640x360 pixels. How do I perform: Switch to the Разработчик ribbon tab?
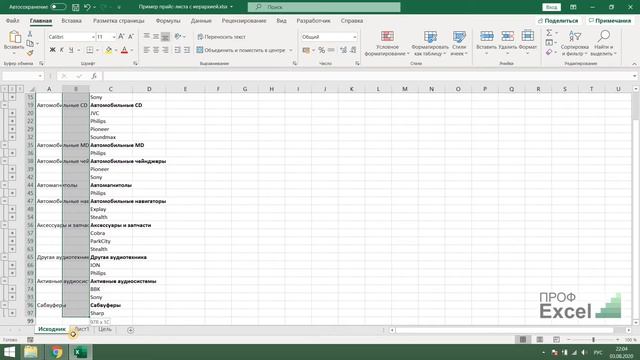tap(313, 21)
